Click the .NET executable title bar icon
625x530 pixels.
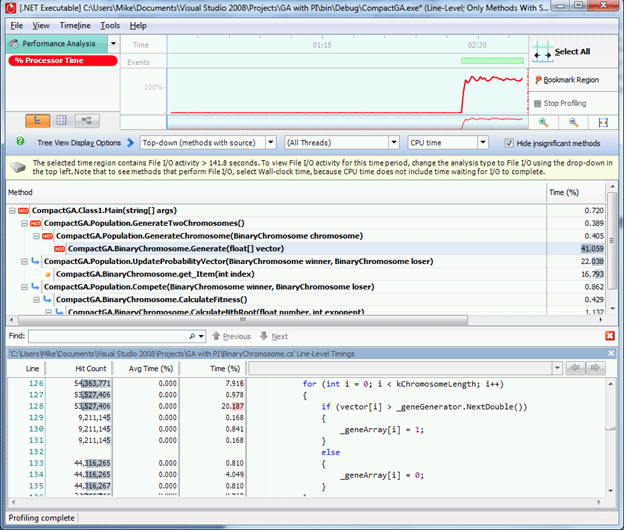(11, 8)
